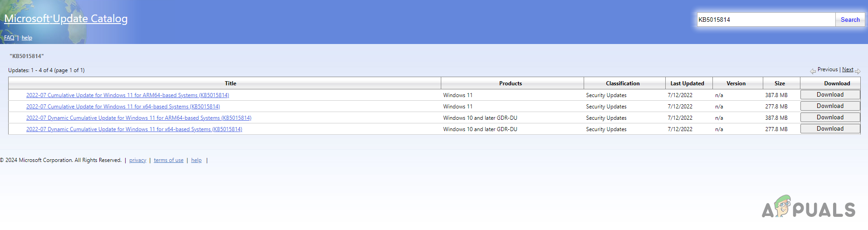Download the Dynamic Cumulative Update for x64
Image resolution: width=868 pixels, height=230 pixels.
tap(830, 128)
